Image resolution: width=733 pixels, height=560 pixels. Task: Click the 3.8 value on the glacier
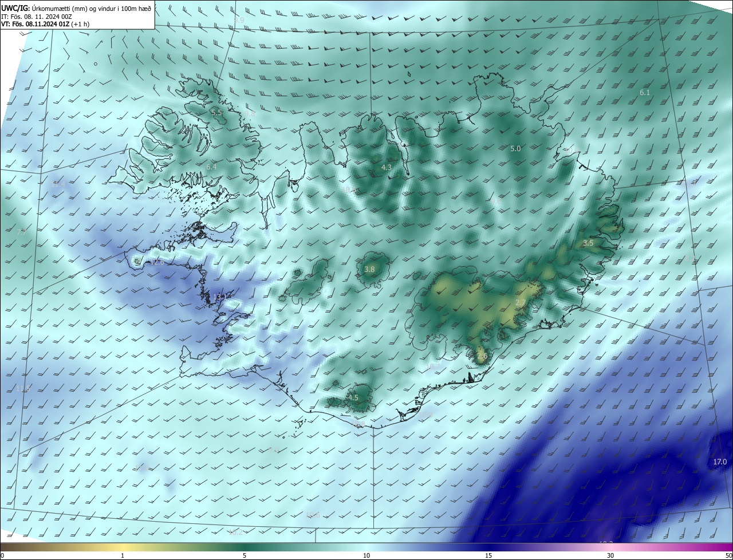point(369,270)
